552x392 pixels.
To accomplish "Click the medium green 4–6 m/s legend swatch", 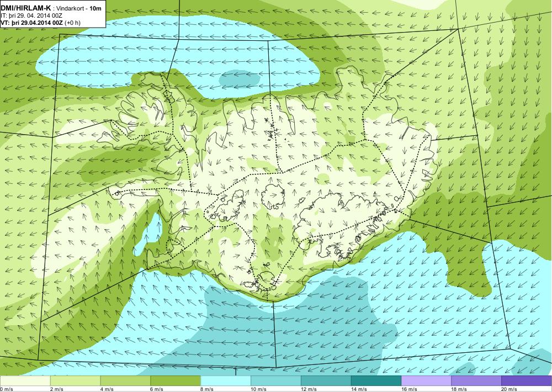I will click(x=125, y=381).
